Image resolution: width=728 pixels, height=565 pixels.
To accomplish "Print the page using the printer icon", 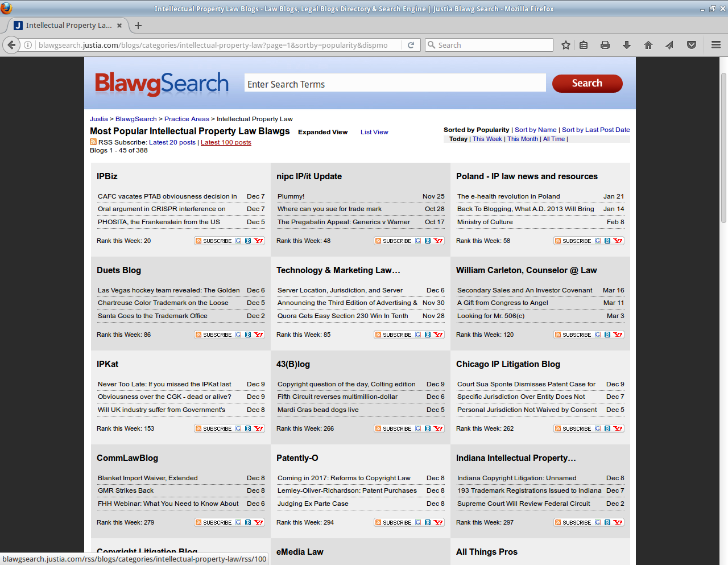I will (x=605, y=45).
